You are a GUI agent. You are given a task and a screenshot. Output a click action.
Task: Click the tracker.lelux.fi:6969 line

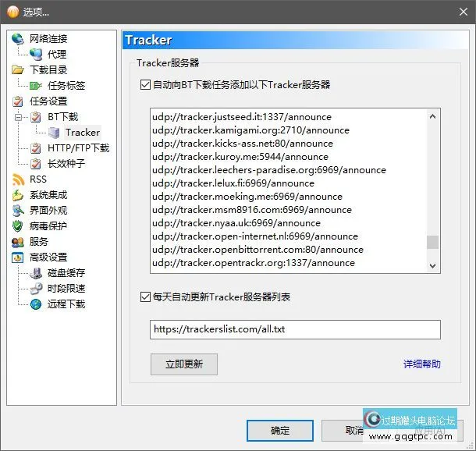(x=233, y=183)
